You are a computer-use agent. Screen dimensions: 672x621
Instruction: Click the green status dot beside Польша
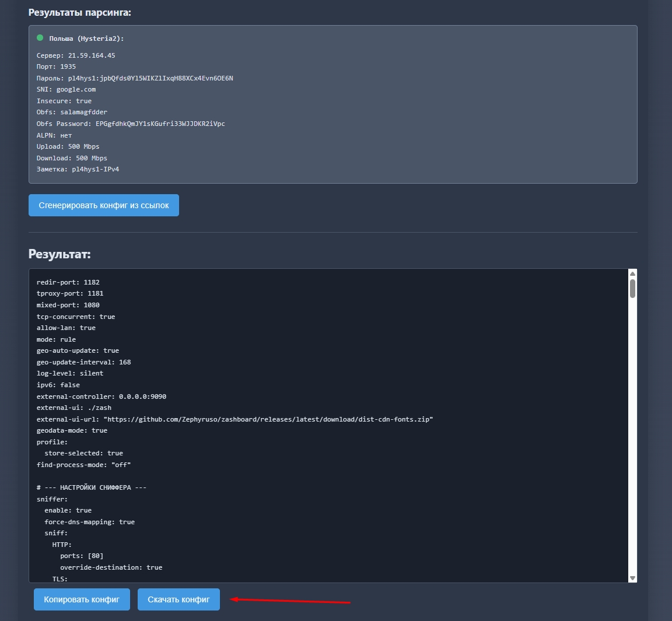click(x=40, y=38)
